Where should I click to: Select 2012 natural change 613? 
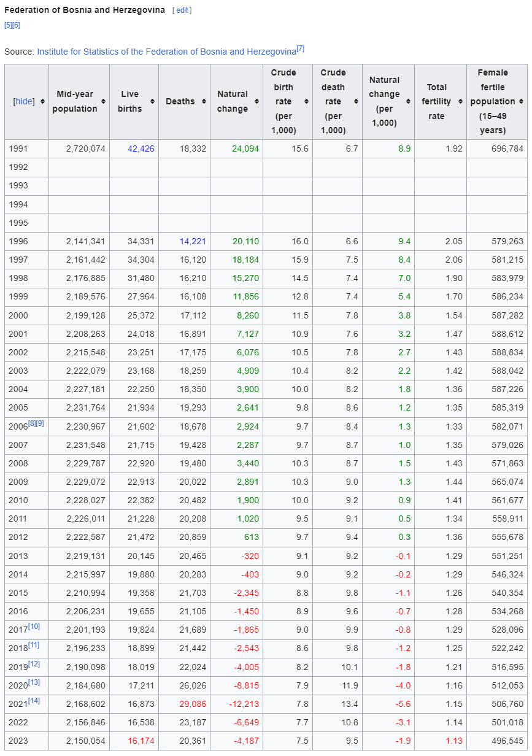[x=252, y=537]
